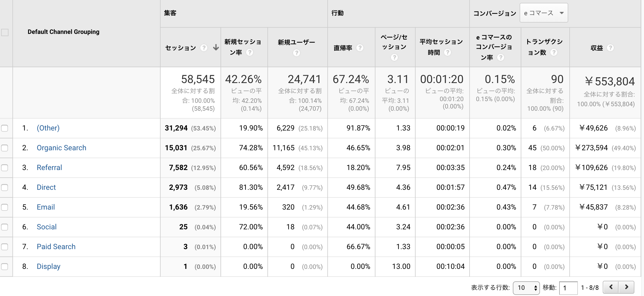The height and width of the screenshot is (296, 644).
Task: Tick the checkbox for the Referral row
Action: point(5,168)
